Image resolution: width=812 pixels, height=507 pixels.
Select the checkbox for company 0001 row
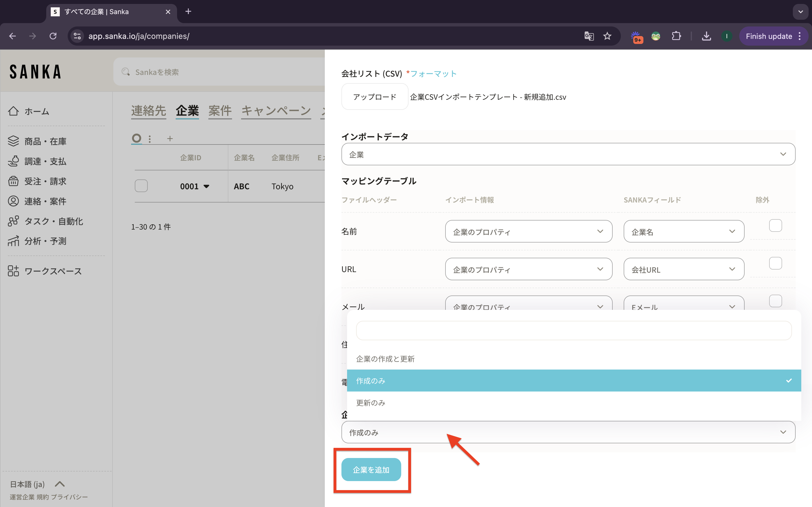[141, 186]
